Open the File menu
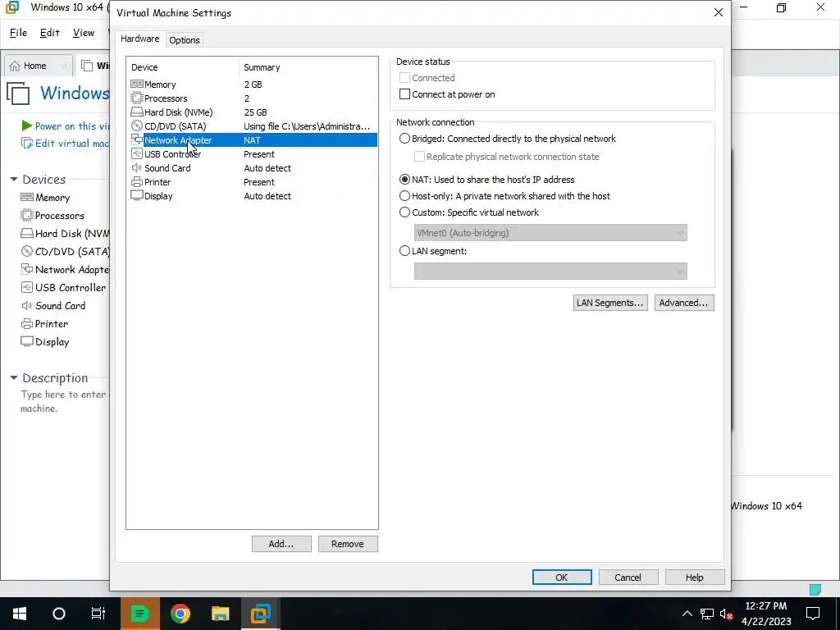Image resolution: width=840 pixels, height=630 pixels. [18, 33]
